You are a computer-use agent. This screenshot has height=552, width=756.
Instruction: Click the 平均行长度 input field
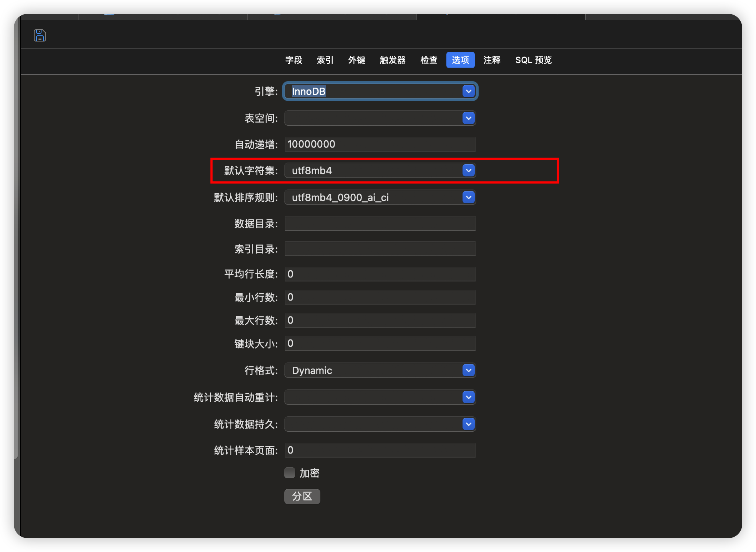[380, 274]
